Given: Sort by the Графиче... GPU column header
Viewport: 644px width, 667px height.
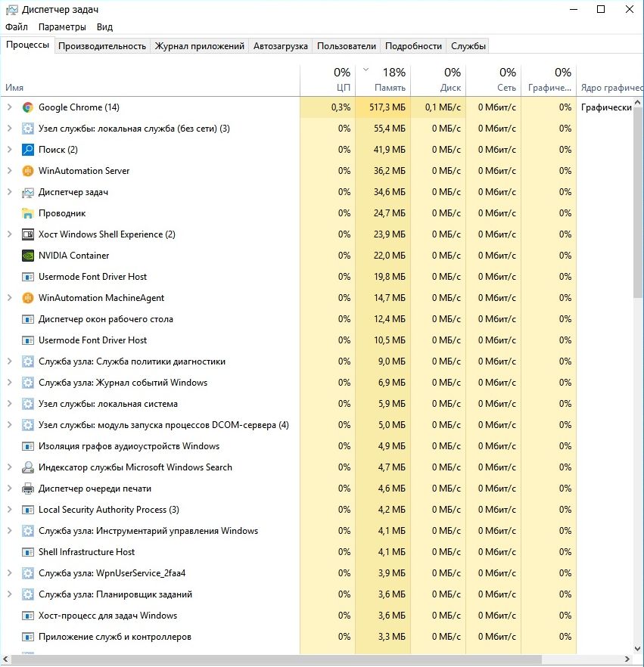Looking at the screenshot, I should (549, 81).
